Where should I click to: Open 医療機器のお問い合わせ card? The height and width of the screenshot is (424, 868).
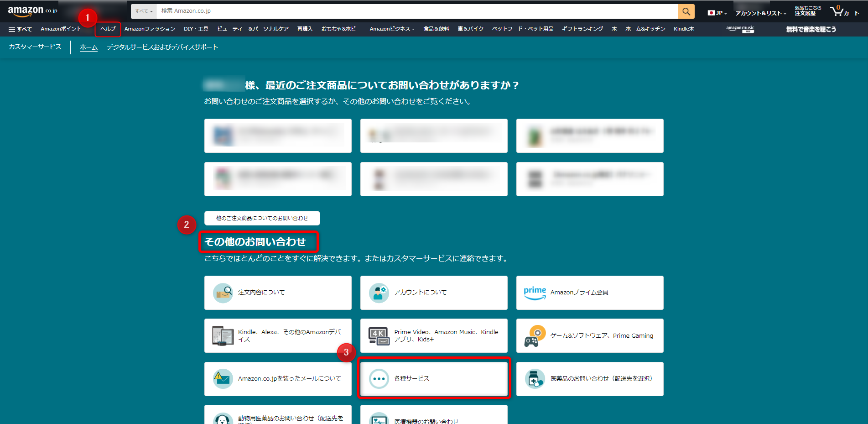434,415
